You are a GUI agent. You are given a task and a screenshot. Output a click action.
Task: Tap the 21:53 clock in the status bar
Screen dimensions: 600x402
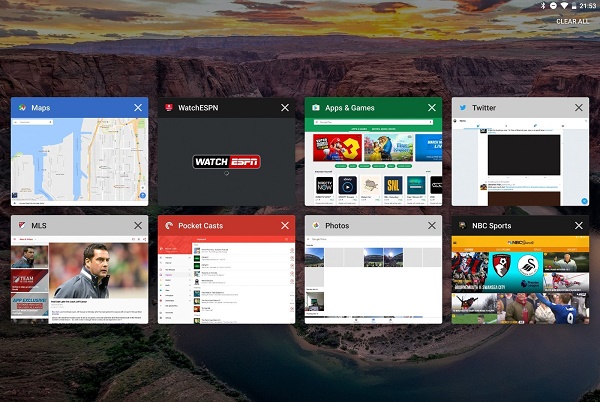point(588,6)
